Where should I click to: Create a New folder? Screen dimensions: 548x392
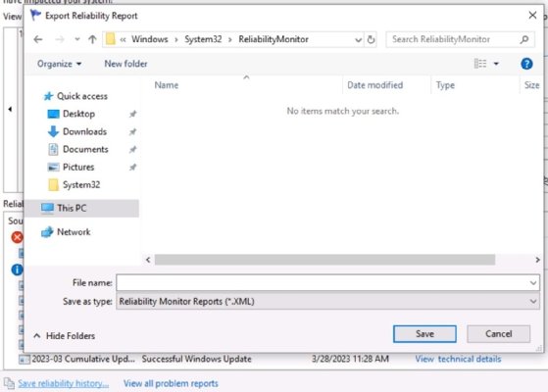click(x=125, y=64)
